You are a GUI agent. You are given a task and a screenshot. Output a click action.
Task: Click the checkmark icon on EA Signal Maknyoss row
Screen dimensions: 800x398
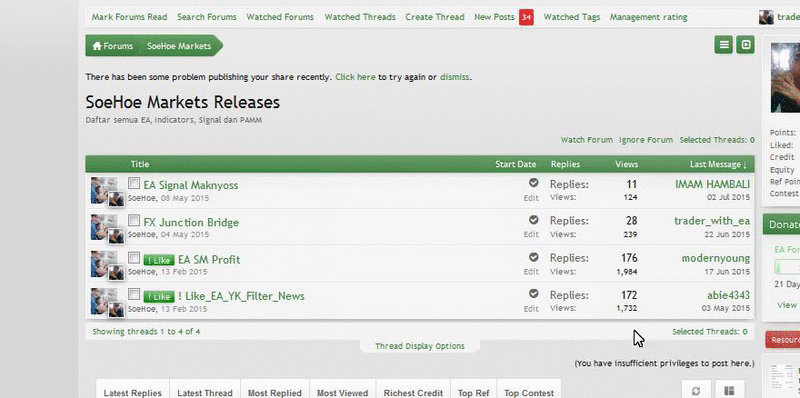point(533,183)
